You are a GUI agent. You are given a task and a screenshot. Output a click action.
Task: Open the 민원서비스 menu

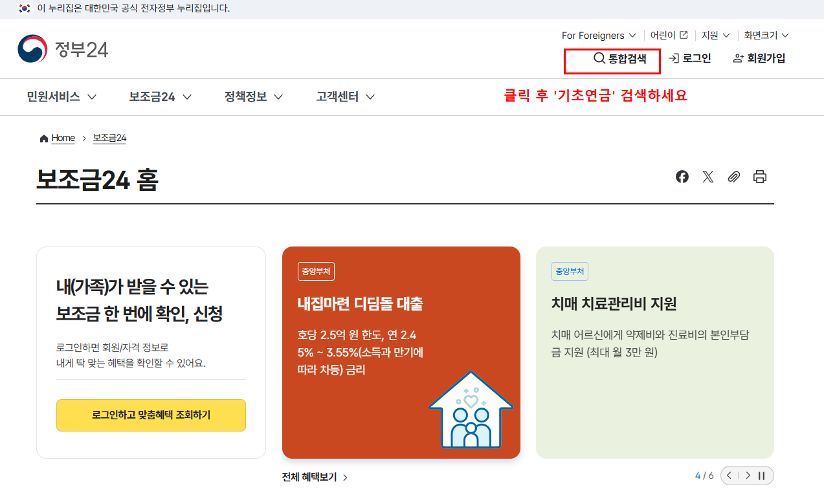(61, 97)
